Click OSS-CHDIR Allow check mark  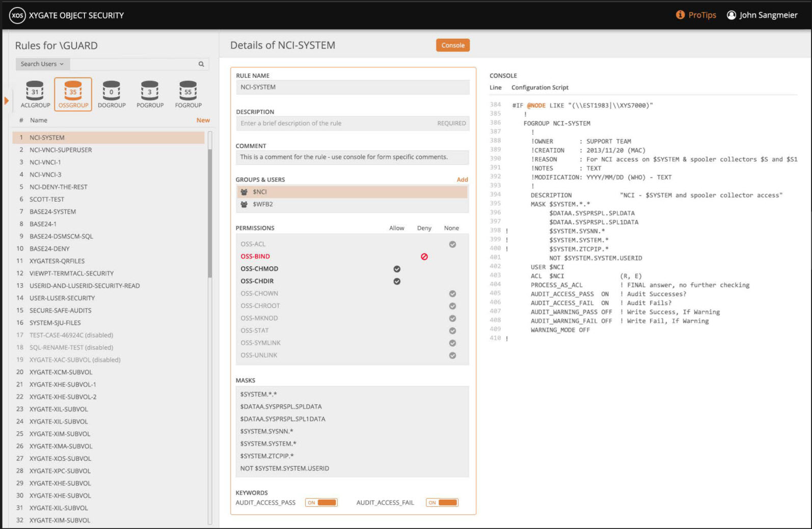[x=397, y=281]
